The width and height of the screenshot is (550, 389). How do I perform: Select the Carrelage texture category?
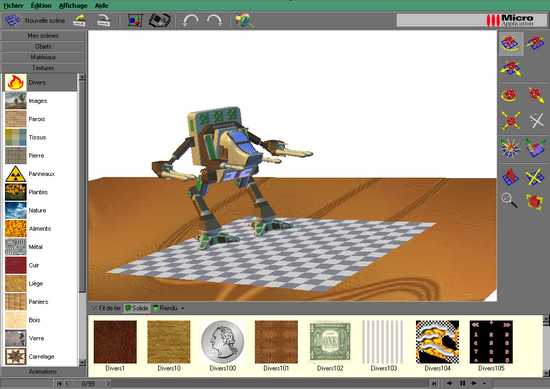coord(40,356)
